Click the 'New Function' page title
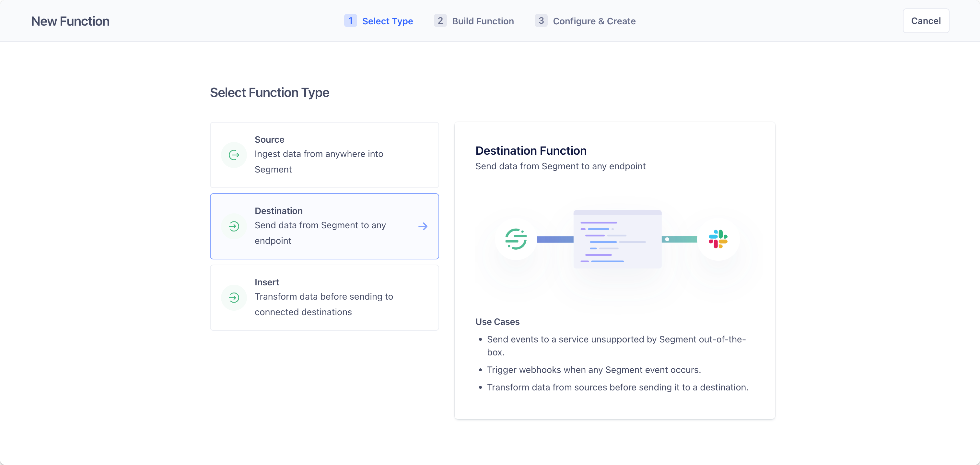The image size is (980, 465). 70,21
